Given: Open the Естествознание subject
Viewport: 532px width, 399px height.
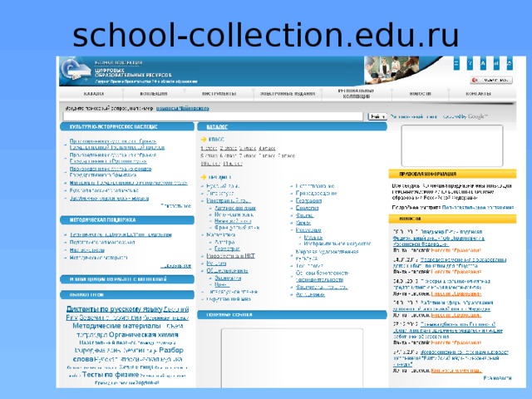Looking at the screenshot, I should (315, 186).
